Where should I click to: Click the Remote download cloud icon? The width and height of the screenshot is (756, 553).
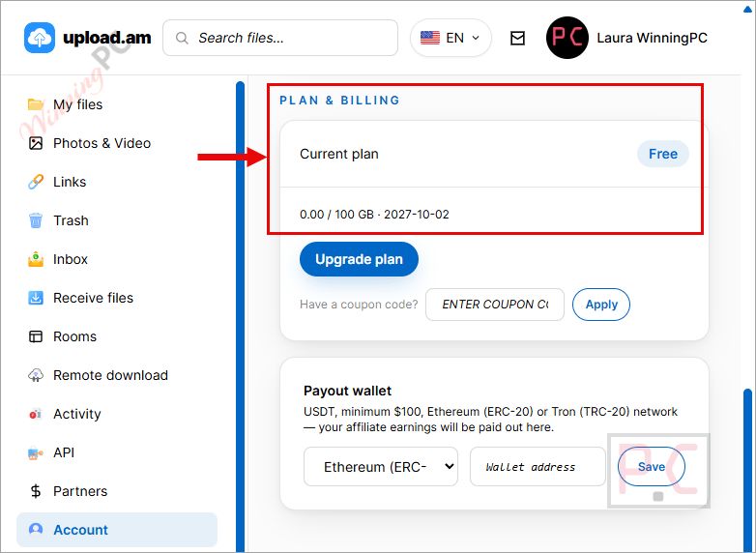pos(36,375)
